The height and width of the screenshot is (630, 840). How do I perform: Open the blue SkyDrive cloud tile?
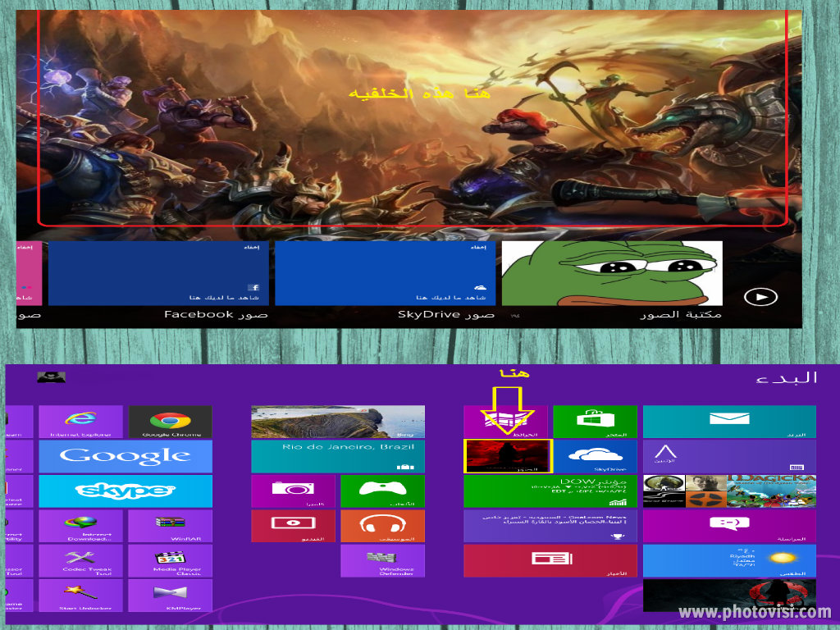tap(596, 456)
